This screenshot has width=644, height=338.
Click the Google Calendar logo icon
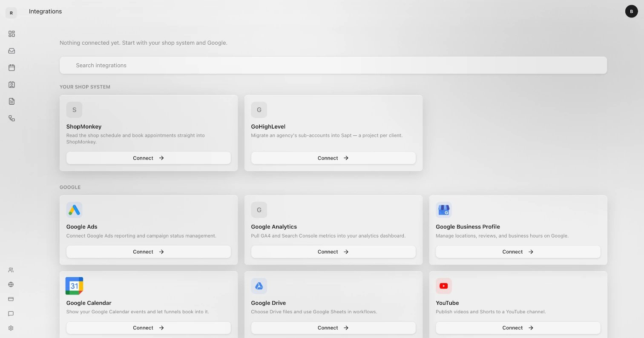(x=74, y=286)
